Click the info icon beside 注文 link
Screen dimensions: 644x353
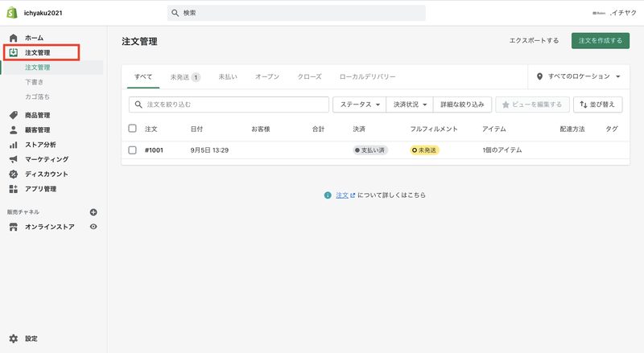point(328,195)
